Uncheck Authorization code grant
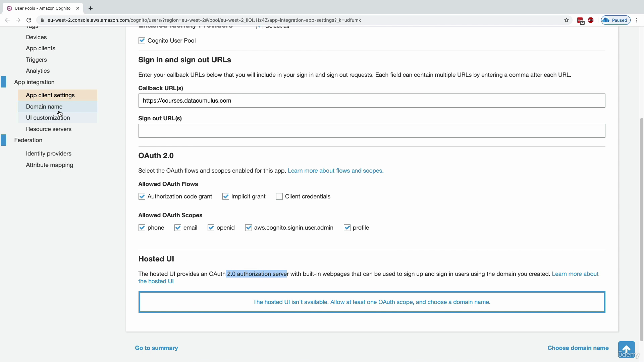Screen dimensions: 644x362 pyautogui.click(x=142, y=196)
